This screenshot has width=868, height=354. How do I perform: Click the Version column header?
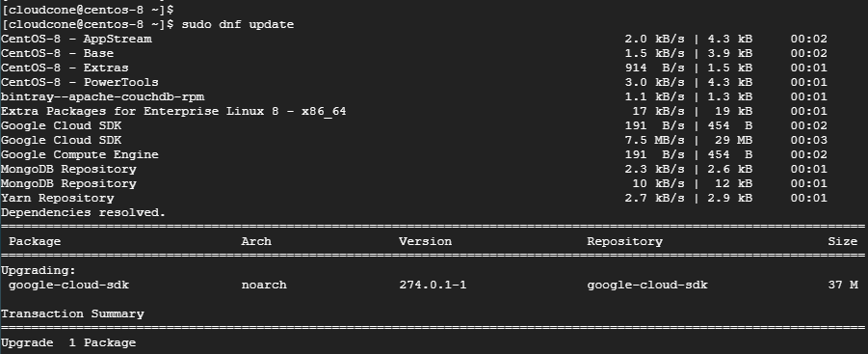pos(425,241)
